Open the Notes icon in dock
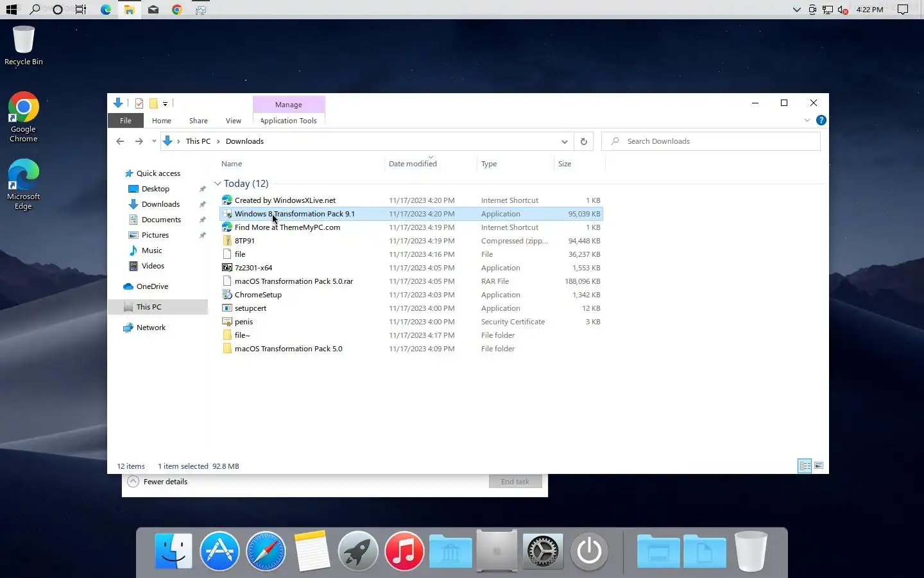This screenshot has height=578, width=924. pos(312,551)
